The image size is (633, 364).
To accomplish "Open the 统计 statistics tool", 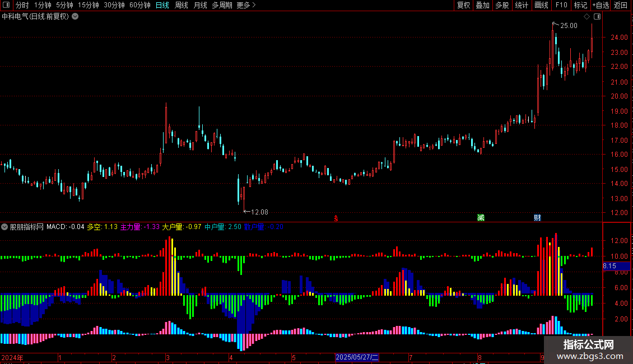I will [x=522, y=5].
